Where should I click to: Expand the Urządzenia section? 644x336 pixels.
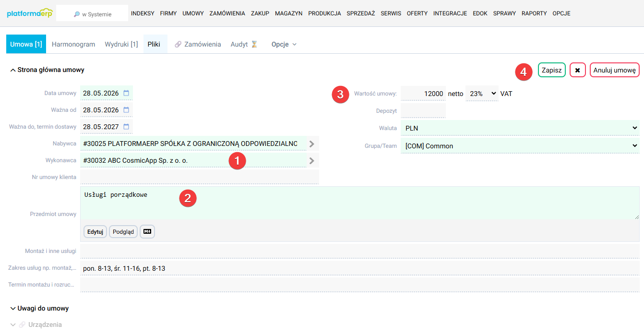coord(36,324)
